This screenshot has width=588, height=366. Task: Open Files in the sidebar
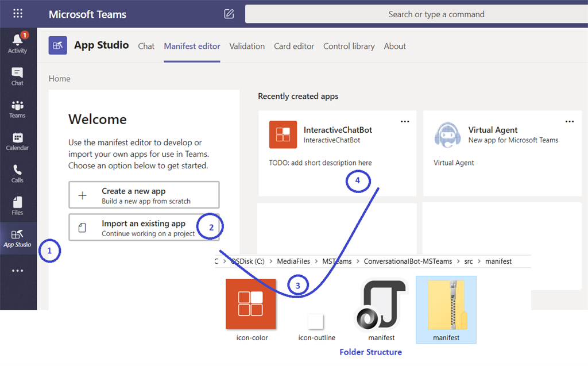click(18, 206)
